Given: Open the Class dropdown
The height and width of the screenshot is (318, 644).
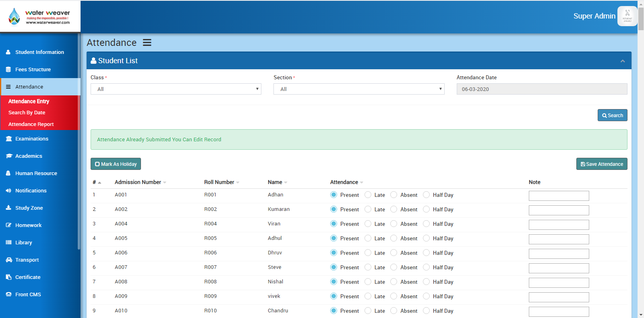Looking at the screenshot, I should [x=176, y=89].
